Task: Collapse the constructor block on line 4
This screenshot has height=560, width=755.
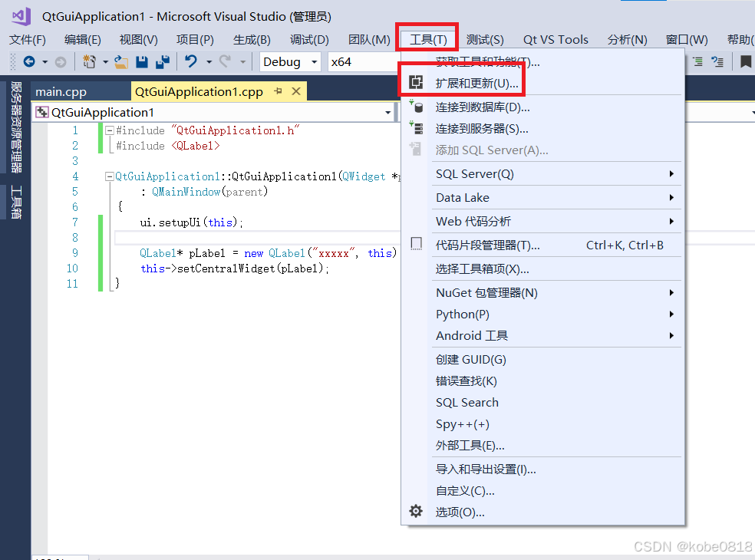Action: (x=109, y=176)
